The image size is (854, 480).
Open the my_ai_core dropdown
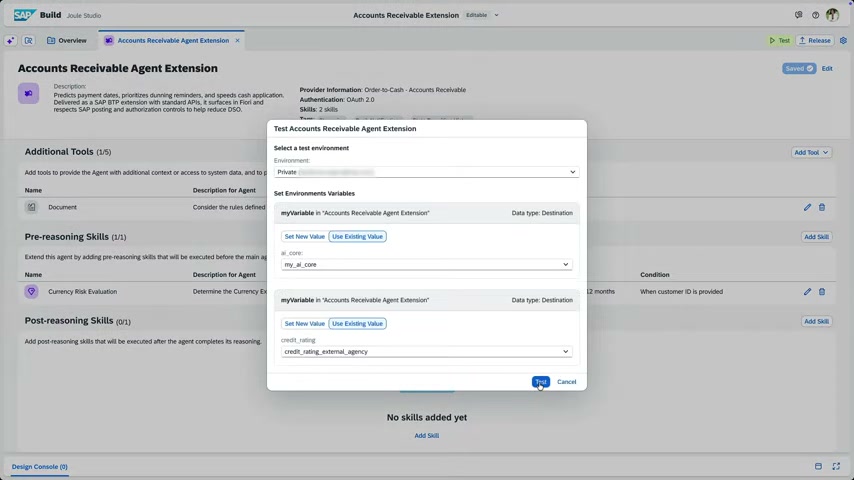click(x=426, y=264)
